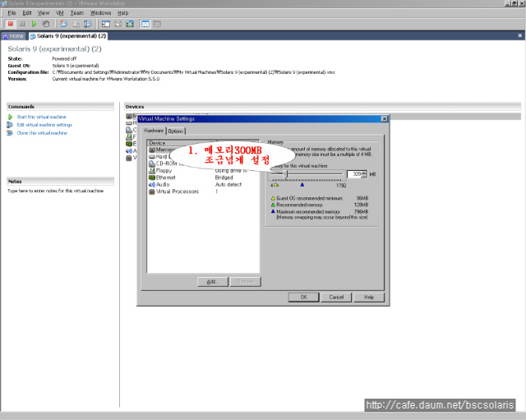Open the View menu
Image resolution: width=526 pixels, height=420 pixels.
pos(44,13)
